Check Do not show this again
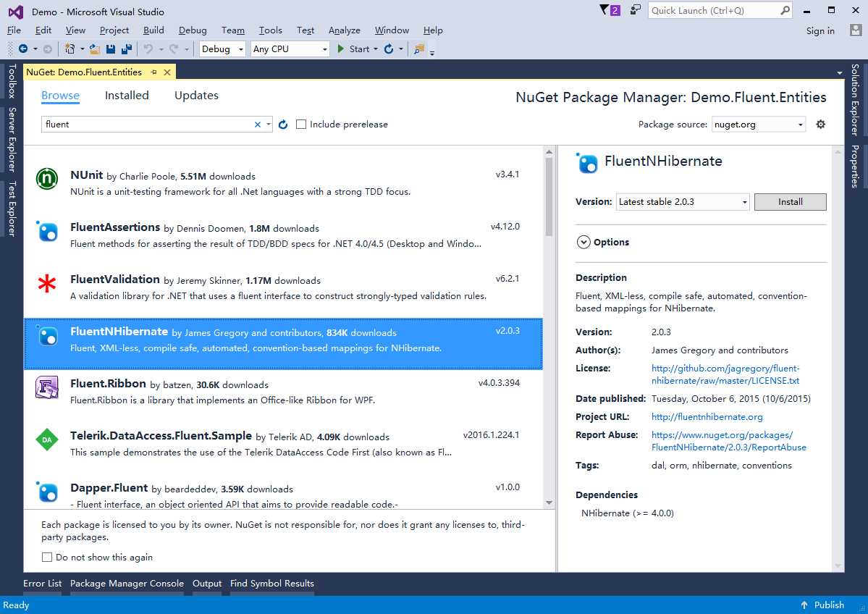This screenshot has width=868, height=614. [x=47, y=557]
